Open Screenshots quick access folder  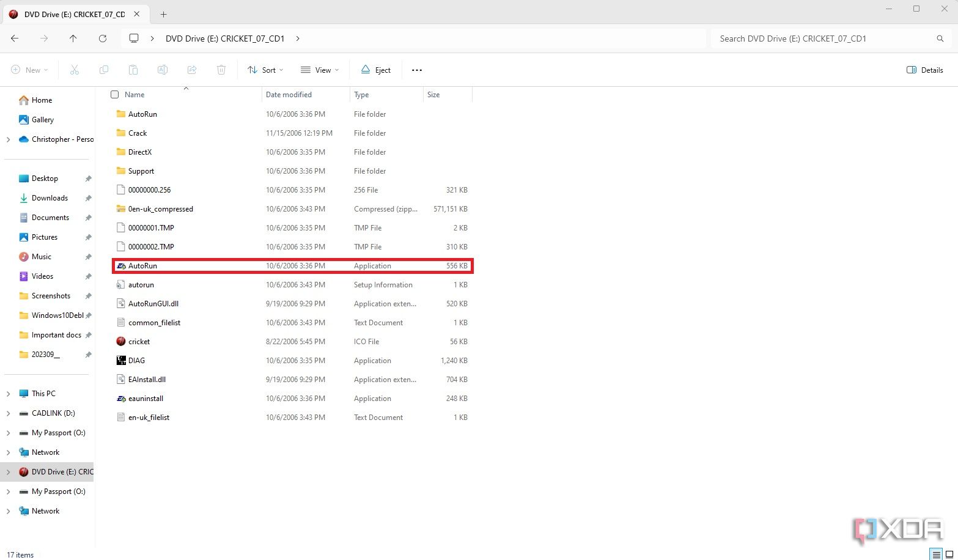click(51, 296)
